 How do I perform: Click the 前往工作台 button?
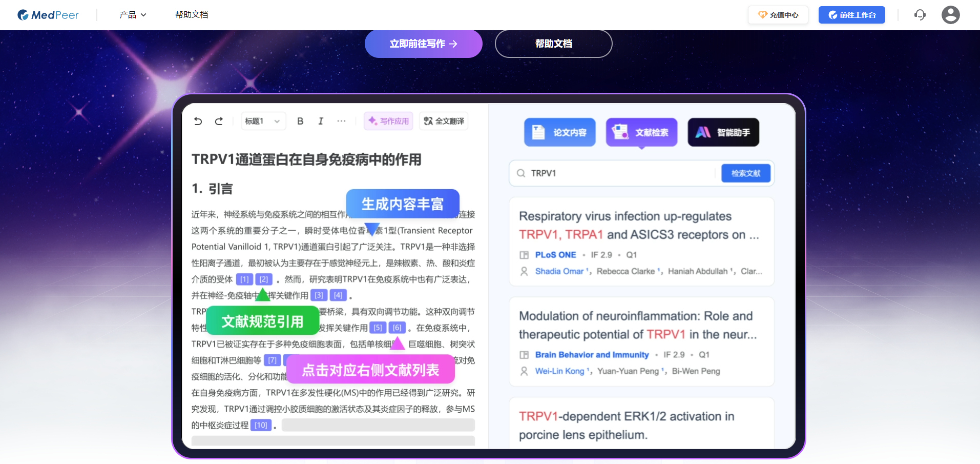852,15
